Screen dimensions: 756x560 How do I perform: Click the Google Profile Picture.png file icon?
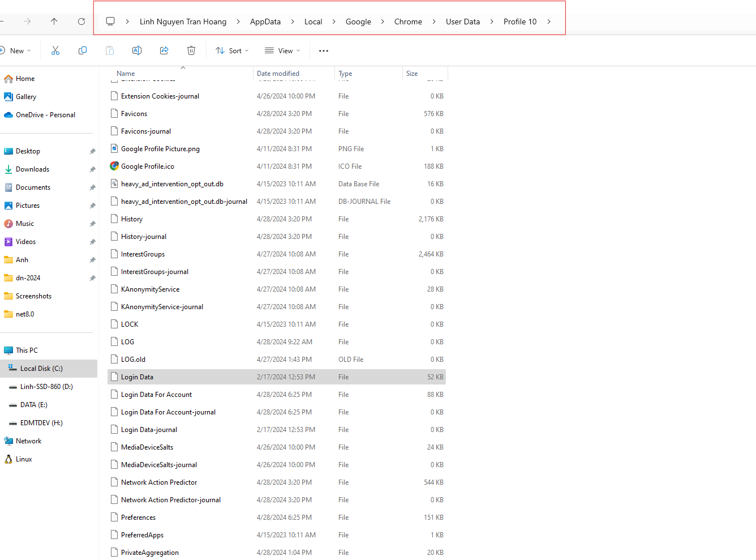pos(114,149)
